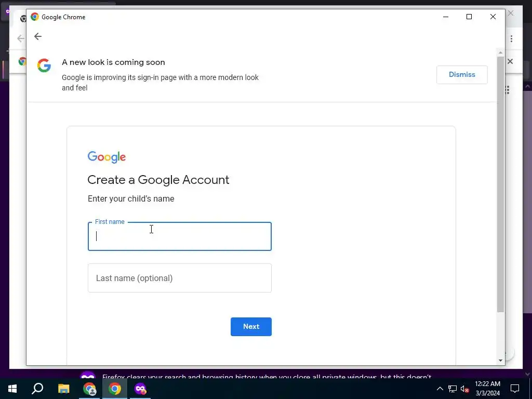This screenshot has width=532, height=399.
Task: Click 'A new look is coming soon' heading
Action: point(113,62)
